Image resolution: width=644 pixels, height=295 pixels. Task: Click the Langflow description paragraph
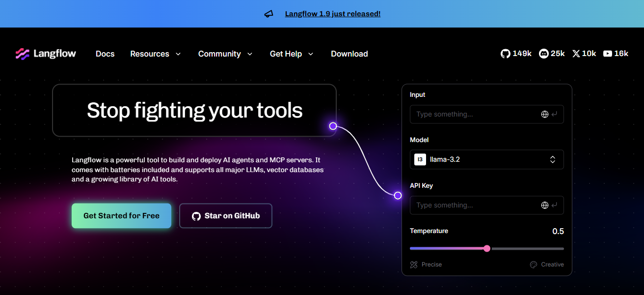click(x=198, y=170)
